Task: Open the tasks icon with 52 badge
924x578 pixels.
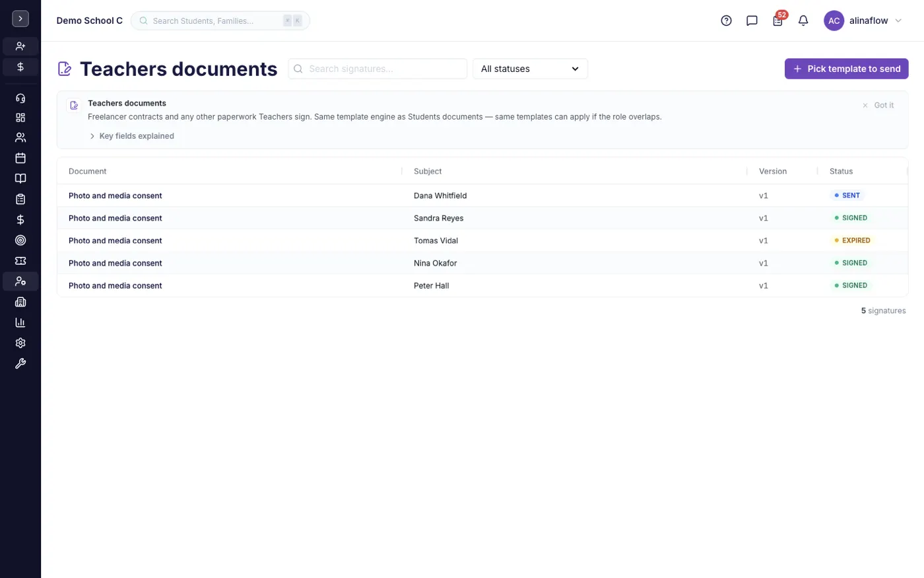Action: coord(778,20)
